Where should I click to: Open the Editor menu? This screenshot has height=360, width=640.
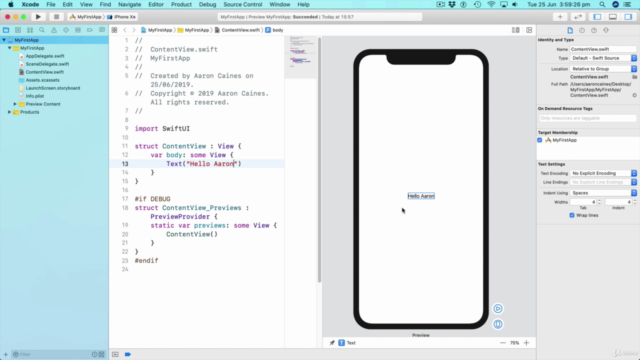point(156,4)
